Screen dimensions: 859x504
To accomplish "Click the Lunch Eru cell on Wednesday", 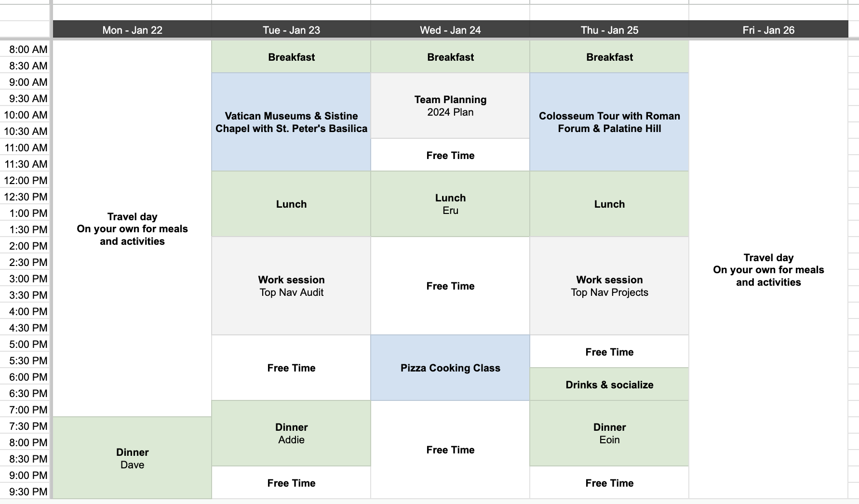I will point(450,204).
